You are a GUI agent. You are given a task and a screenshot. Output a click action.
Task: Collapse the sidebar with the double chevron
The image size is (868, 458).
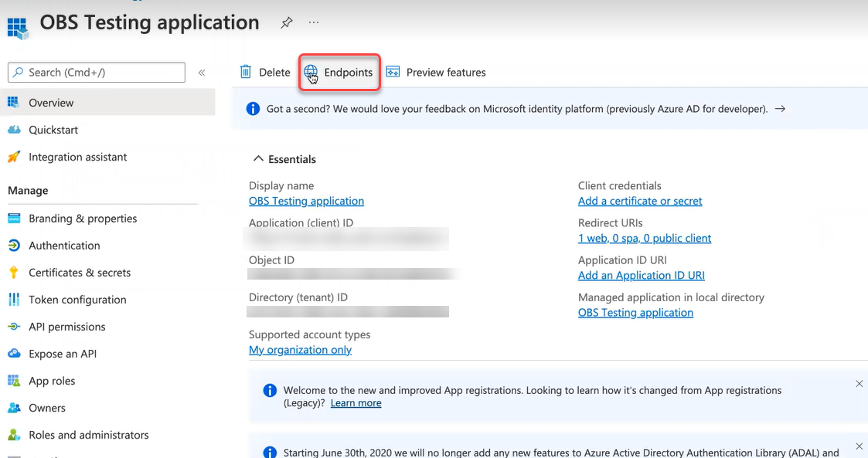click(x=202, y=73)
